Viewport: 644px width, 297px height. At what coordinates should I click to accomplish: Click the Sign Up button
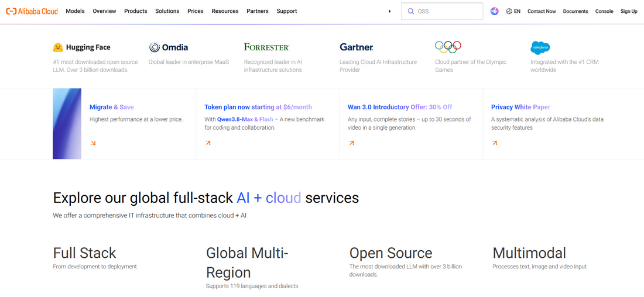click(629, 12)
